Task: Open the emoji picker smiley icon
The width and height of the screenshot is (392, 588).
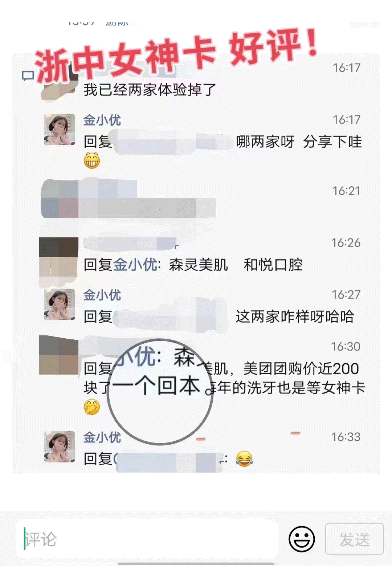Action: tap(302, 539)
